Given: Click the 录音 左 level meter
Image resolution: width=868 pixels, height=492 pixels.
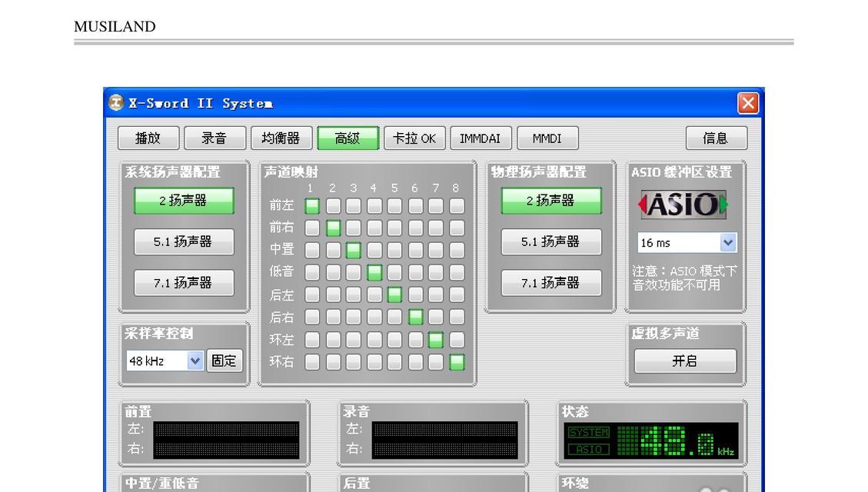Looking at the screenshot, I should tap(444, 430).
